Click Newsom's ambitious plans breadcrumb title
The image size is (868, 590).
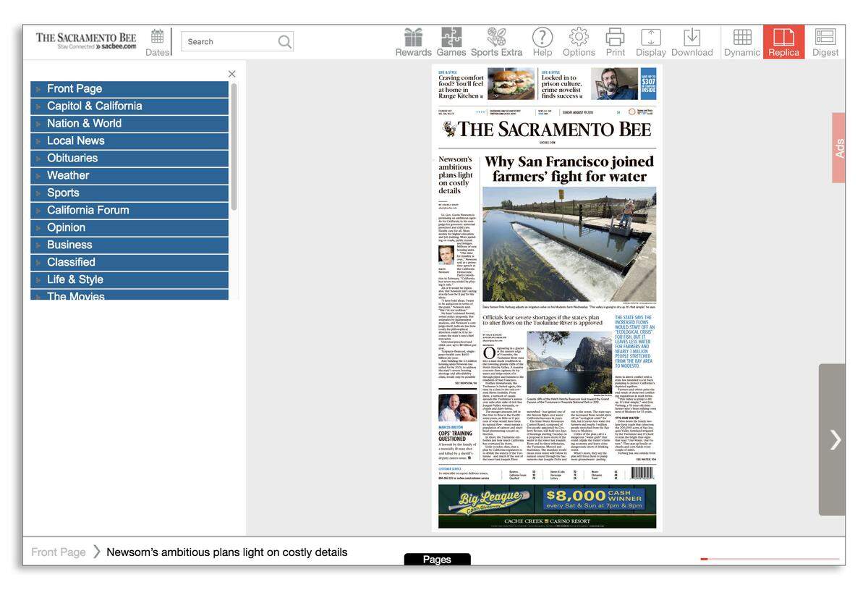(227, 552)
